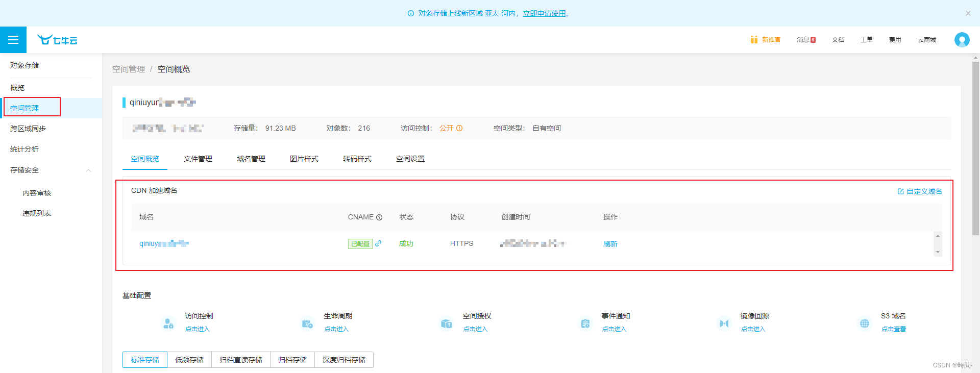
Task: Click the CNAME help question icon
Action: pos(379,217)
